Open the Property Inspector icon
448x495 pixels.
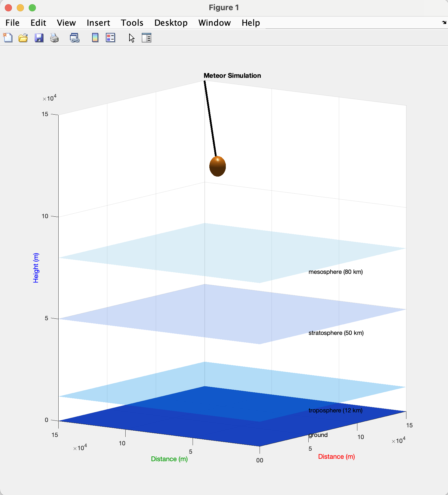coord(147,38)
